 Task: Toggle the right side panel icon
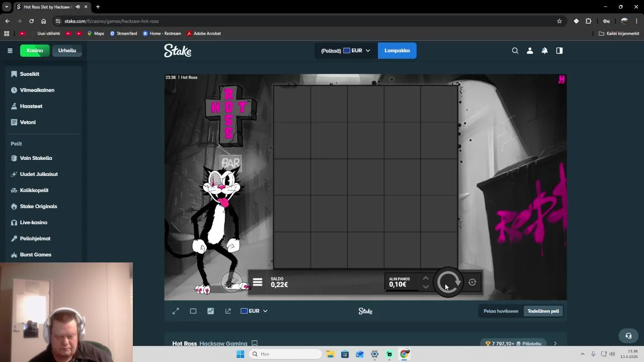coord(559,51)
